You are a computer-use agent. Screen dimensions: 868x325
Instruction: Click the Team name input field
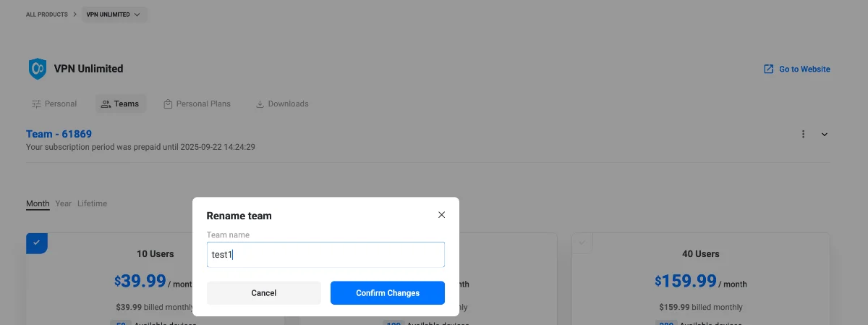tap(325, 255)
